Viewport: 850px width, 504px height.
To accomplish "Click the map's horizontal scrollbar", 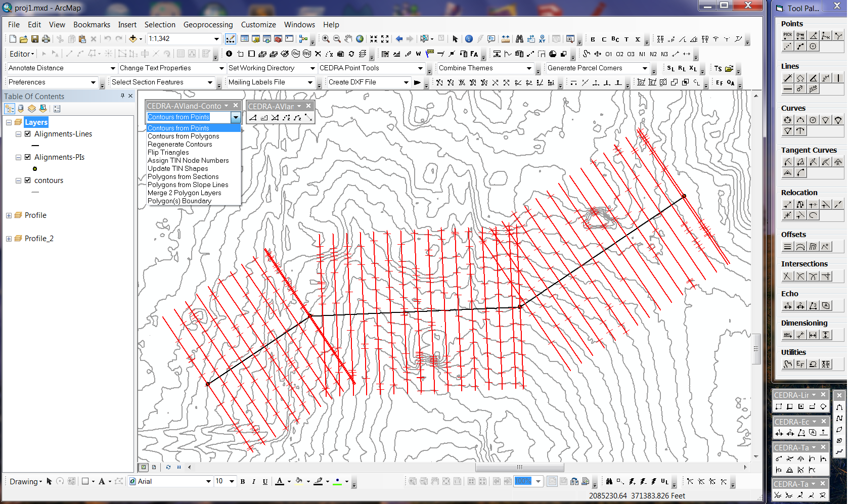I will point(520,467).
